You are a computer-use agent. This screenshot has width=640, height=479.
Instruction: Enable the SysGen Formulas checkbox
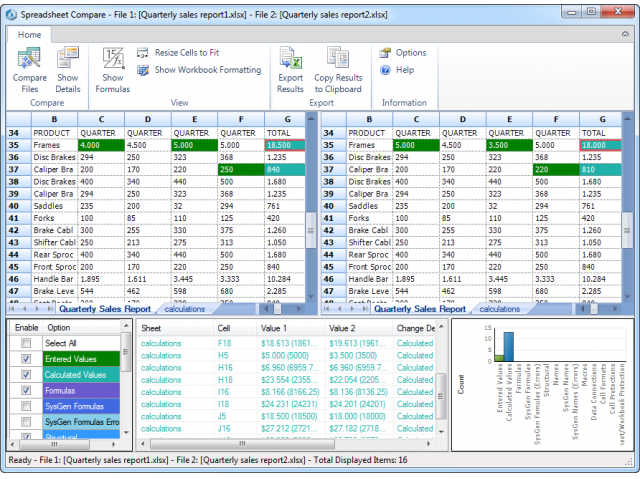click(26, 407)
